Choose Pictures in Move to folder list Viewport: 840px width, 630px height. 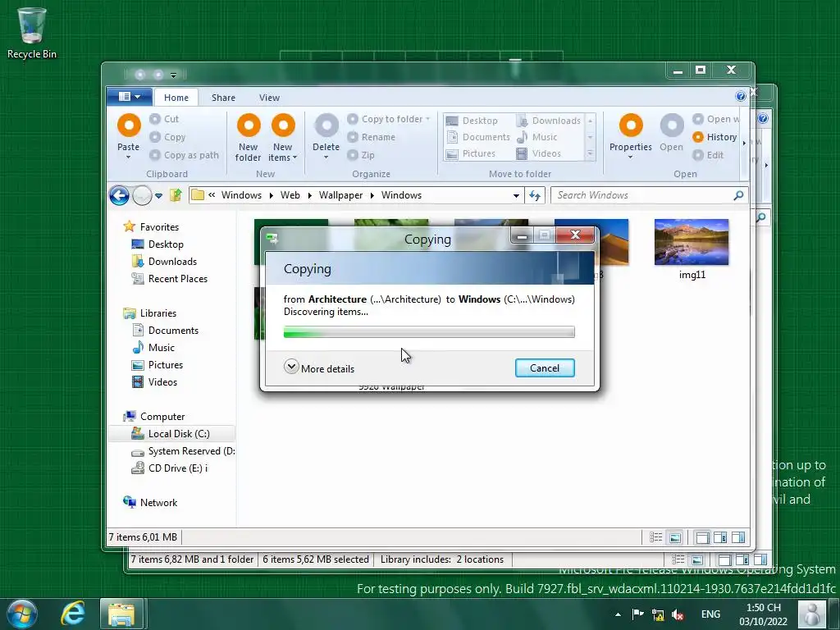(x=471, y=153)
